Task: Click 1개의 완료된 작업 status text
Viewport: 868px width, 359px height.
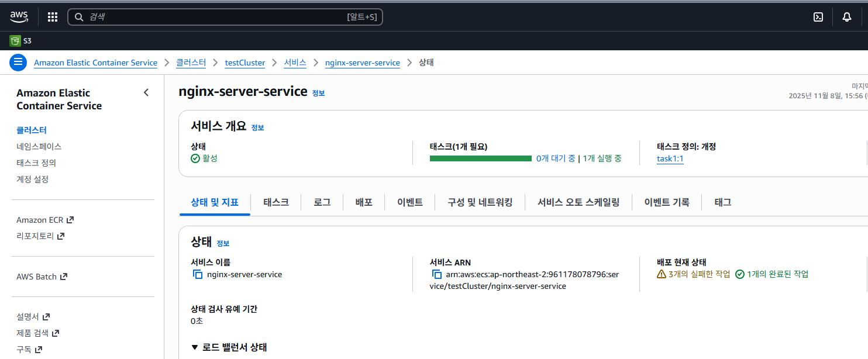Action: (778, 274)
